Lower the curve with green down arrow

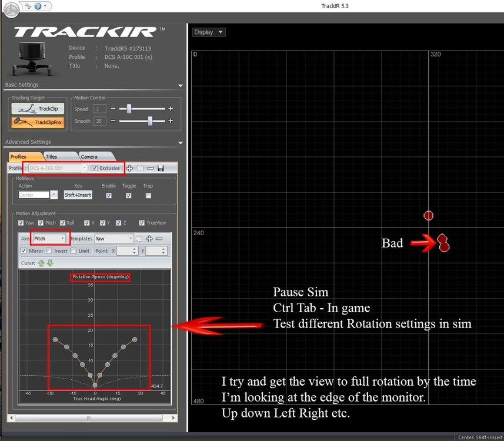(x=50, y=263)
